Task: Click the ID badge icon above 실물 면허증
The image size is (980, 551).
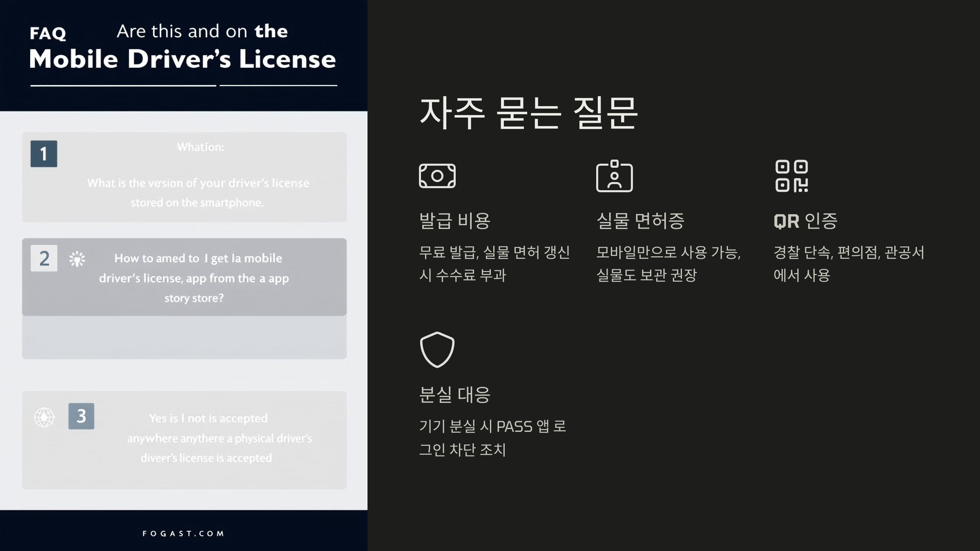Action: click(x=614, y=176)
